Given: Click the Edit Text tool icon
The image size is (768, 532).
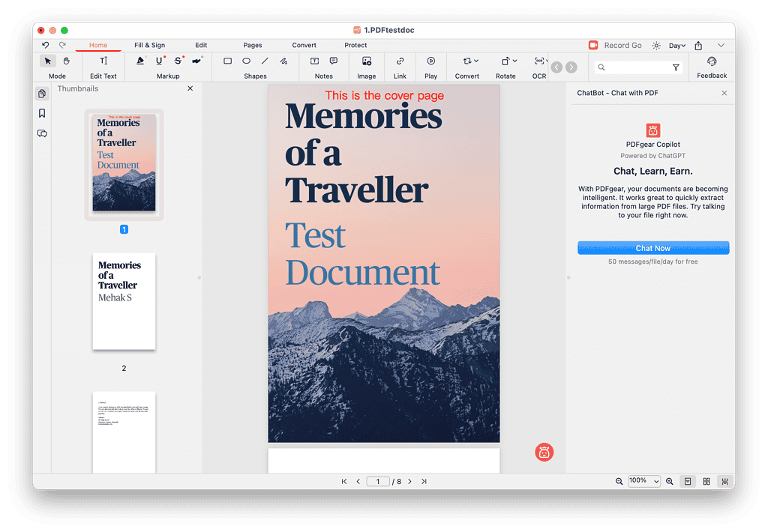Looking at the screenshot, I should [x=103, y=61].
